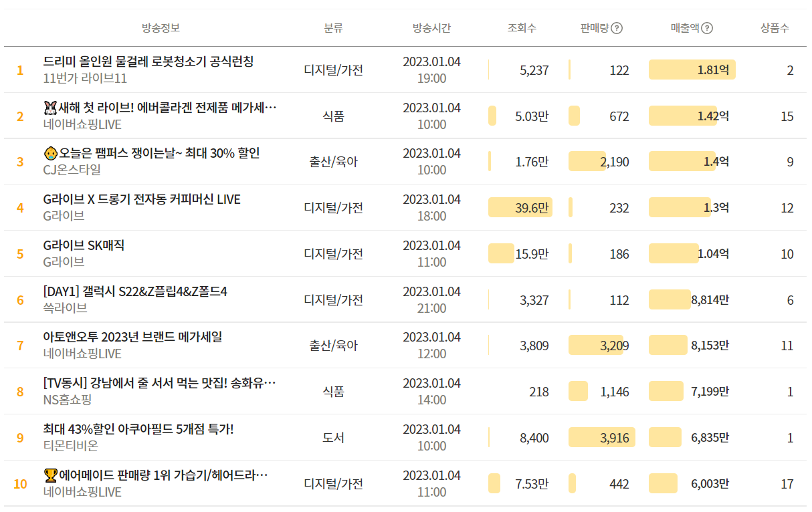Click the help icon next to 판매량
The image size is (812, 512).
617,28
